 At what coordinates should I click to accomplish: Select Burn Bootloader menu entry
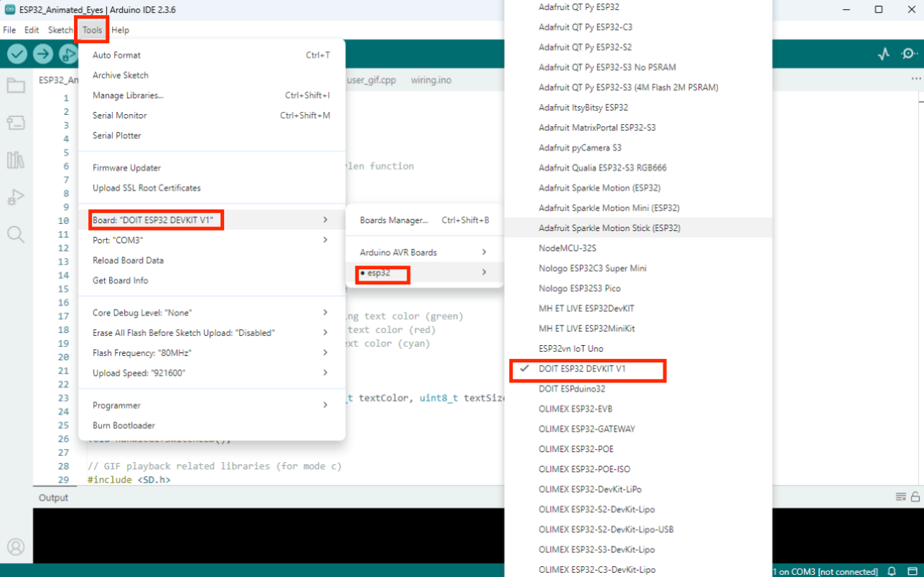212,426
